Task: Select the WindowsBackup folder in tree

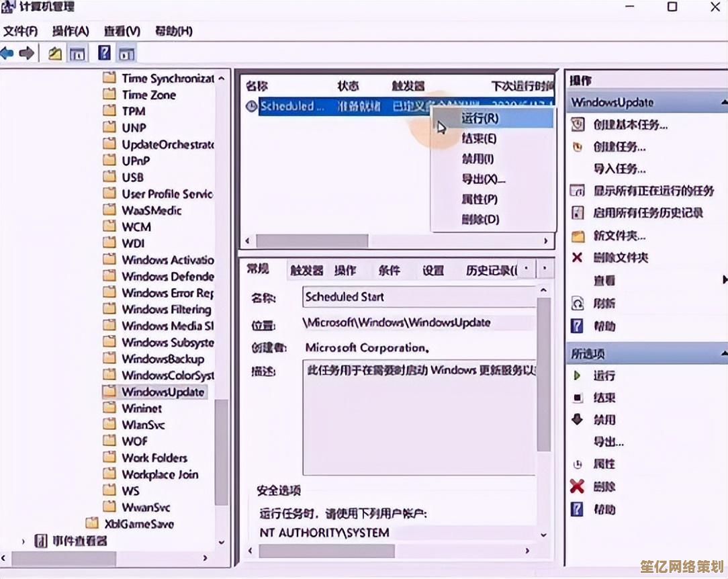Action: click(x=163, y=359)
